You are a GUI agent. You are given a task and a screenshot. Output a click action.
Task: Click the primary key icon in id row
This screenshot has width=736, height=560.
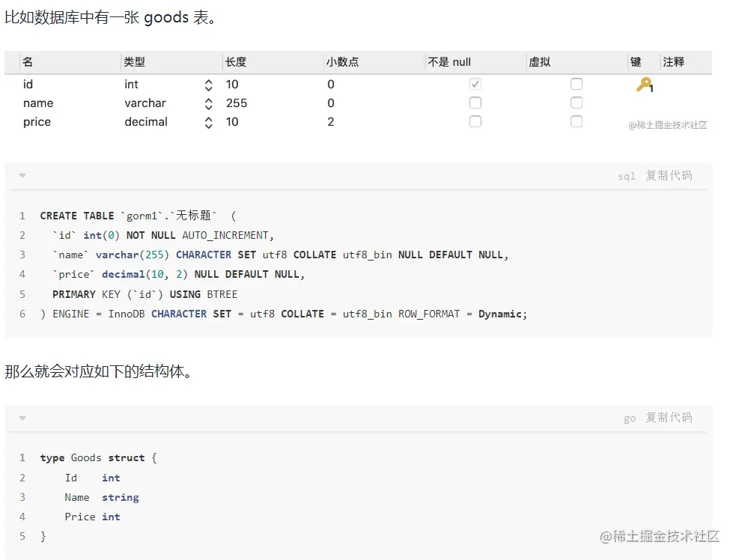coord(645,85)
